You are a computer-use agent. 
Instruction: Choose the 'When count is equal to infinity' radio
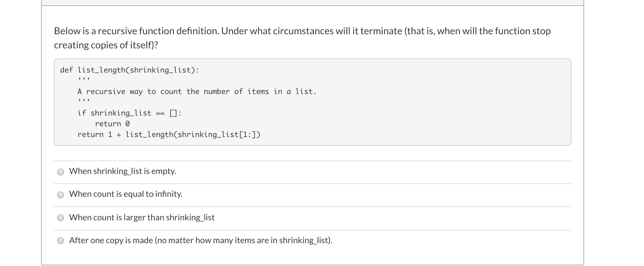tap(61, 195)
